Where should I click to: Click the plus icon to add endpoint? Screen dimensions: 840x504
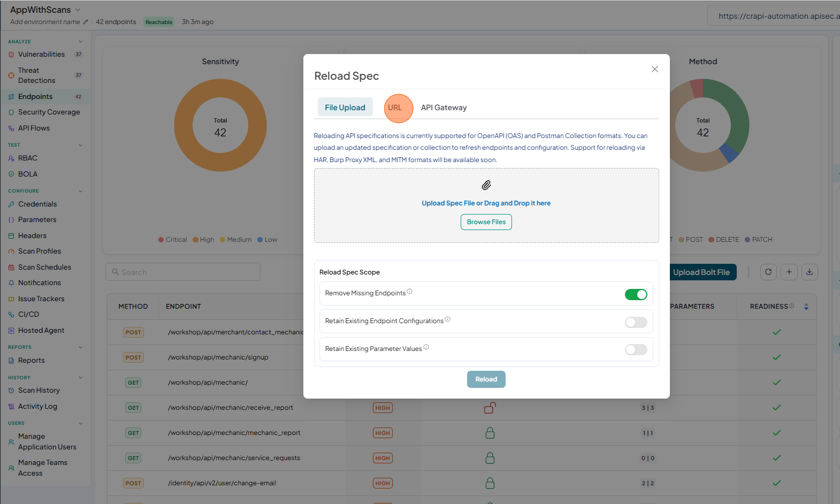(789, 272)
